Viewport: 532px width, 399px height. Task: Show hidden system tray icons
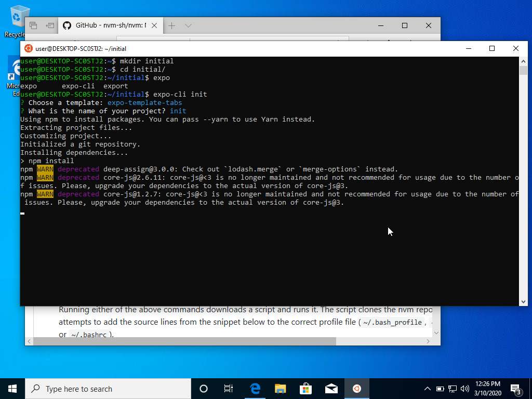coord(428,389)
